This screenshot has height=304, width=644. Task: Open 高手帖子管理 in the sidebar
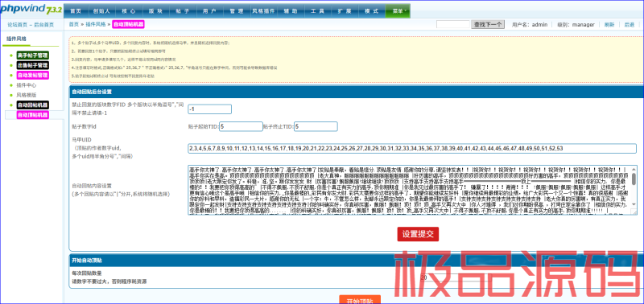click(x=32, y=55)
